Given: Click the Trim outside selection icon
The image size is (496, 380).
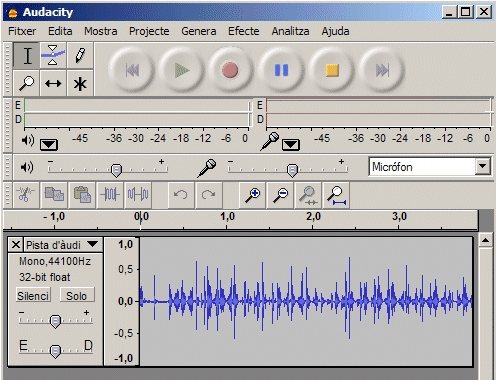Looking at the screenshot, I should click(x=110, y=195).
